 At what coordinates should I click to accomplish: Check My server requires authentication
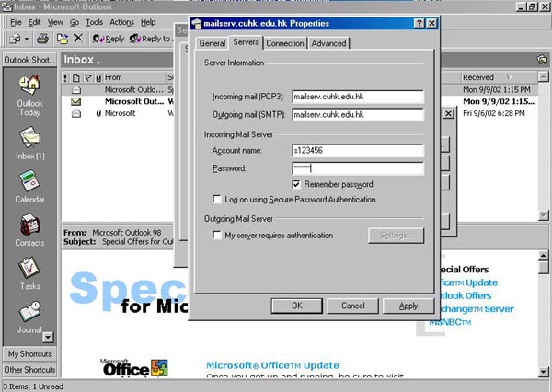(216, 235)
